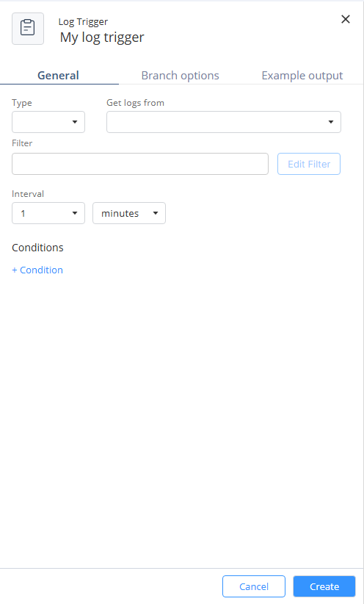Click the Log Trigger clipboard icon
This screenshot has width=364, height=604.
(28, 29)
